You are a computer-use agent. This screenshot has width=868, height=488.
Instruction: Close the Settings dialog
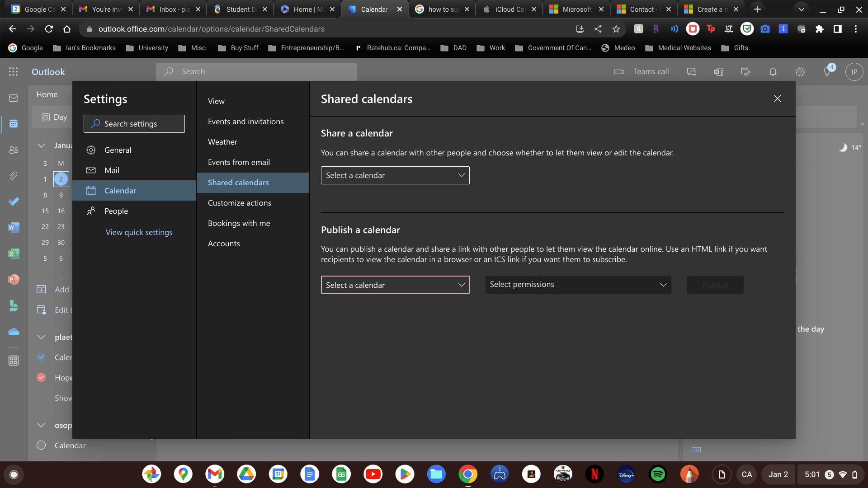pyautogui.click(x=777, y=99)
